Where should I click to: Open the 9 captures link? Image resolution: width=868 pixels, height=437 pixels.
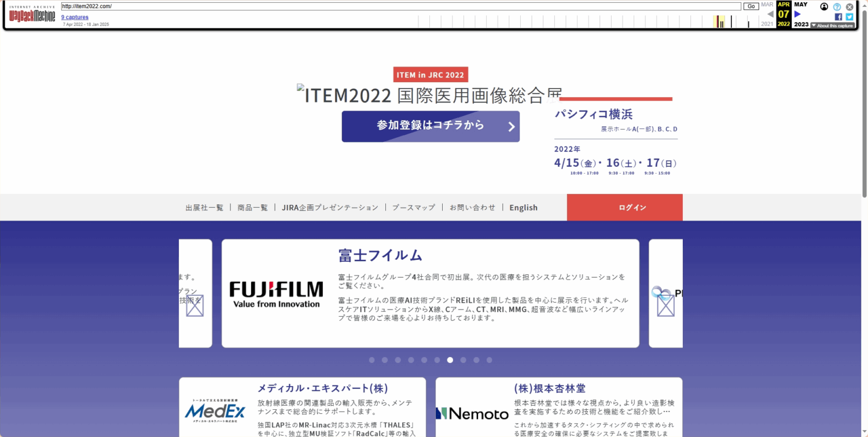[x=75, y=17]
